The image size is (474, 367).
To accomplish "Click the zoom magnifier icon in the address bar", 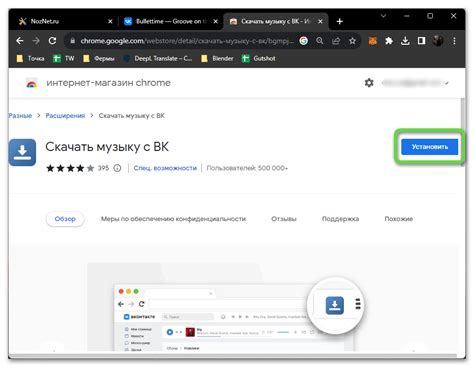I will (x=320, y=41).
